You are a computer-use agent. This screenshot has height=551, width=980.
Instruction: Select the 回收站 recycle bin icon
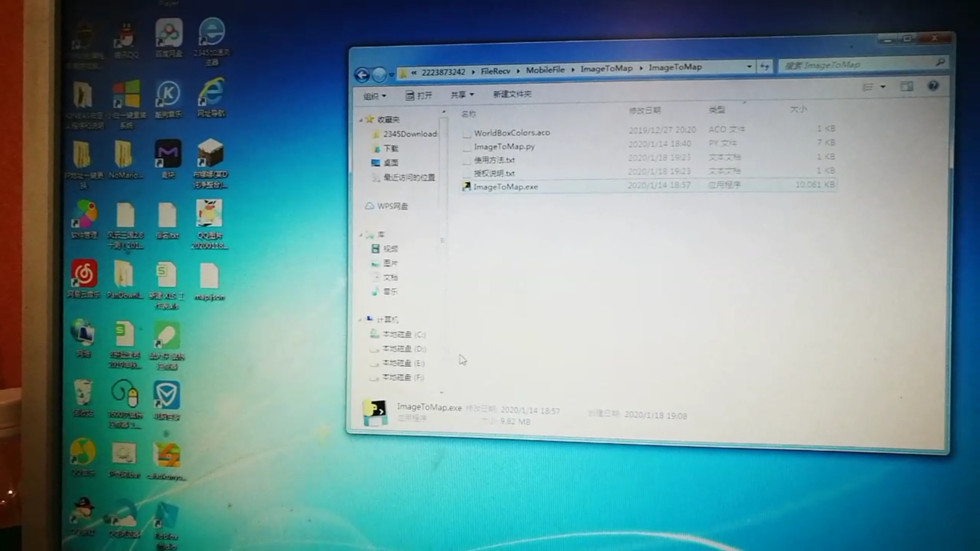(83, 398)
